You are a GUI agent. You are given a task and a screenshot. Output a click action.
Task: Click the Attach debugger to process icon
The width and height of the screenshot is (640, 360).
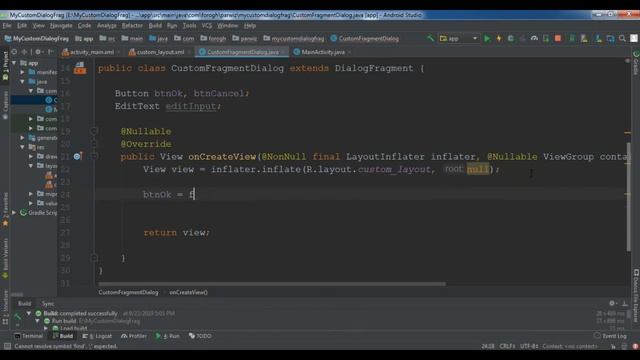546,38
